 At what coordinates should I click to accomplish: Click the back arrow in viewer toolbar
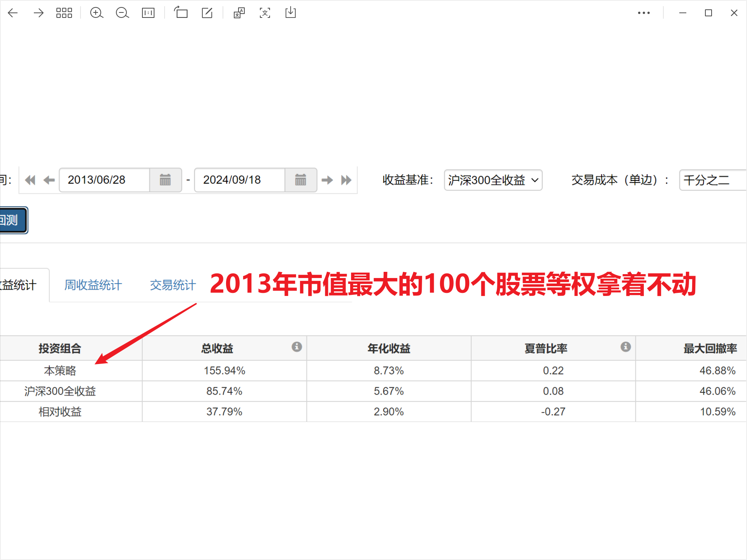point(13,13)
